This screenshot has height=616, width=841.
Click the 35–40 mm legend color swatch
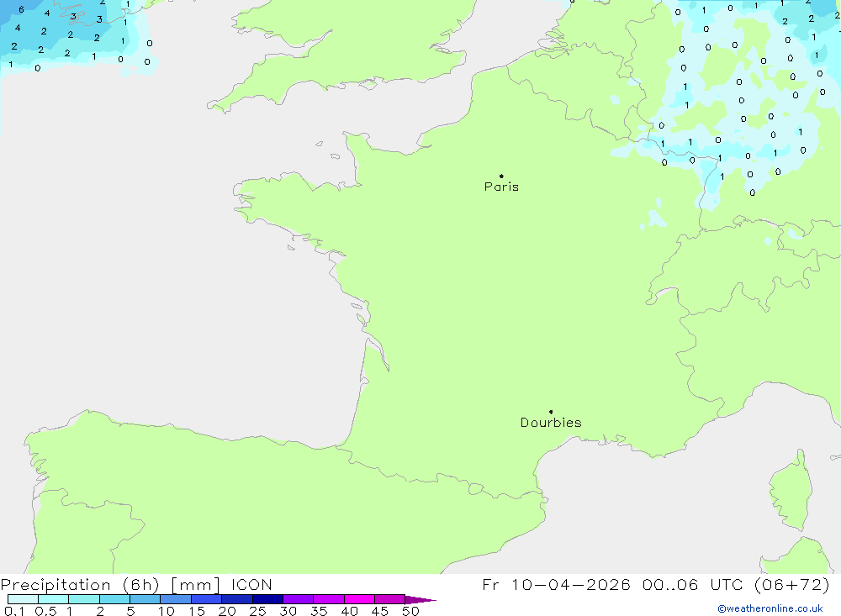pos(329,599)
